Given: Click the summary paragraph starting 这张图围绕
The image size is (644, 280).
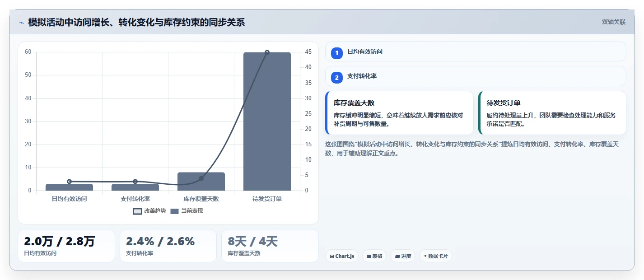Looking at the screenshot, I should (472, 149).
